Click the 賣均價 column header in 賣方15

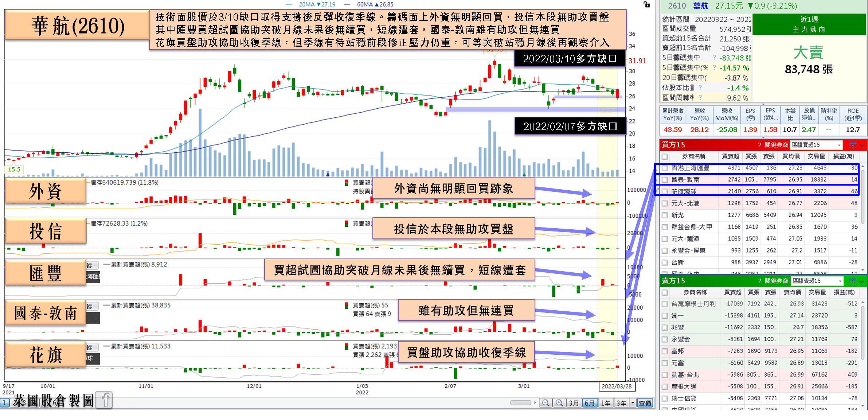coord(791,292)
